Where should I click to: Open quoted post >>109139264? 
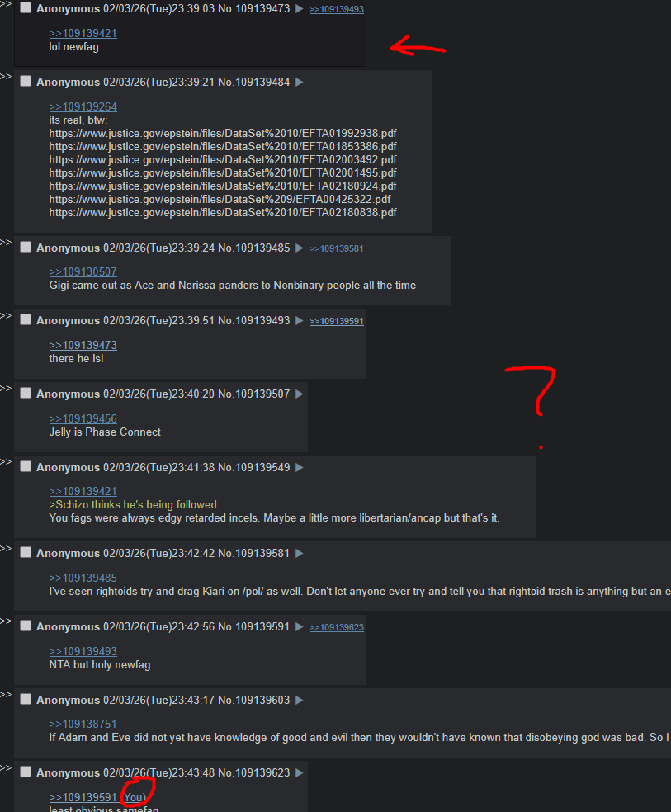coord(83,106)
